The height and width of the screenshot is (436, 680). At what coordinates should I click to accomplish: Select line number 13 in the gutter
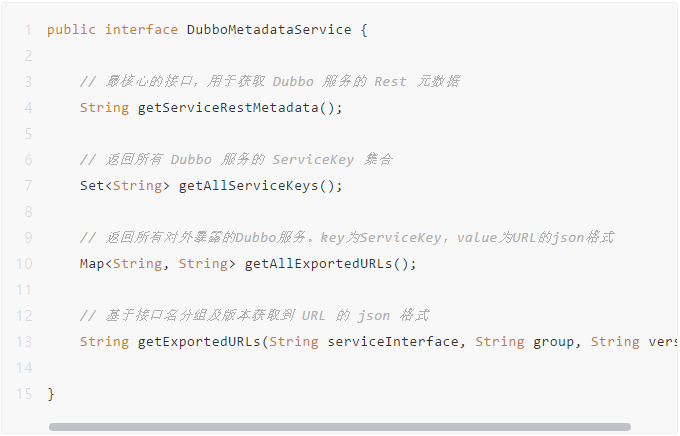[x=25, y=342]
